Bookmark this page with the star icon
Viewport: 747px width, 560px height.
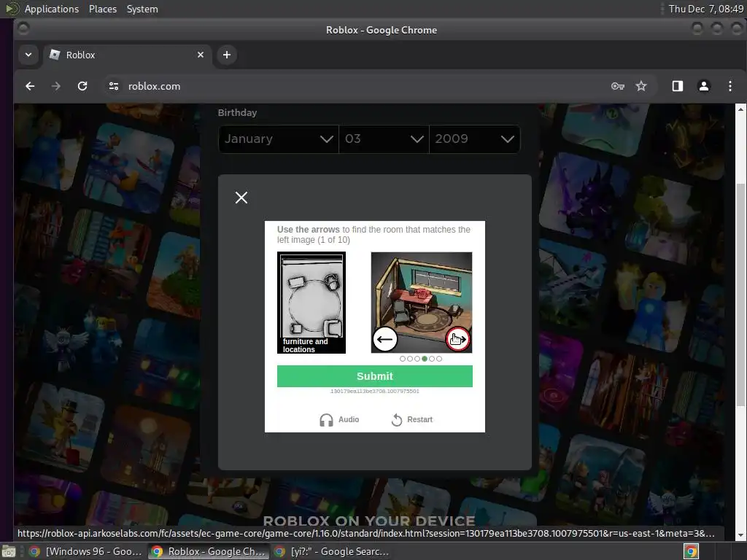pos(641,86)
